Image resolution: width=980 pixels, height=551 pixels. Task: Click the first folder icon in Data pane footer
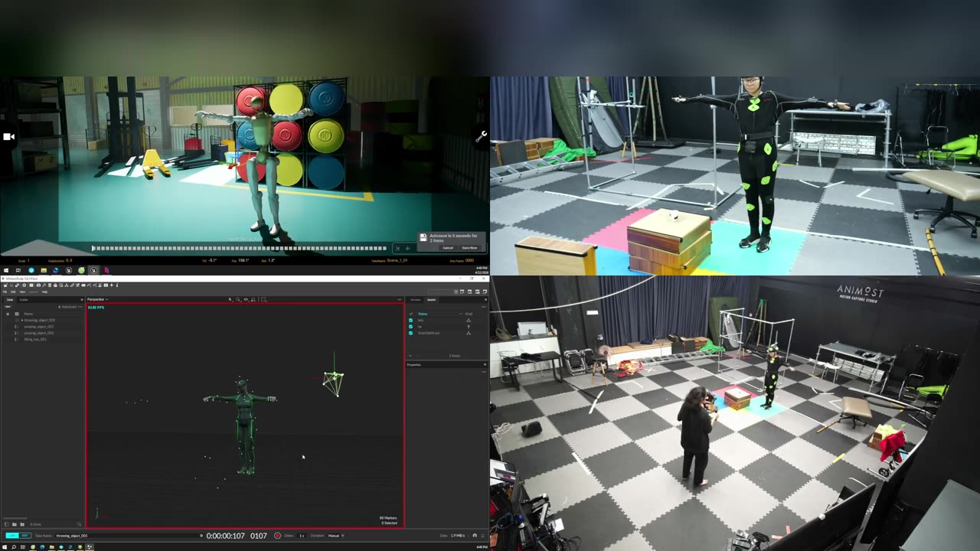[x=15, y=524]
